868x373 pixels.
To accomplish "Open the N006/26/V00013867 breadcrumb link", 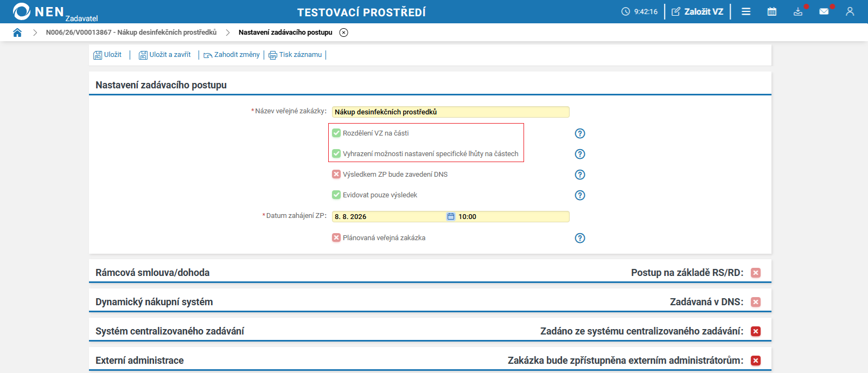I will tap(131, 33).
